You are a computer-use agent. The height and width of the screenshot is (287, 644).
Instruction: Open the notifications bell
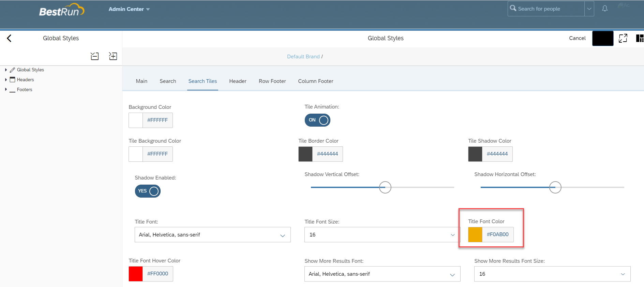pyautogui.click(x=605, y=9)
